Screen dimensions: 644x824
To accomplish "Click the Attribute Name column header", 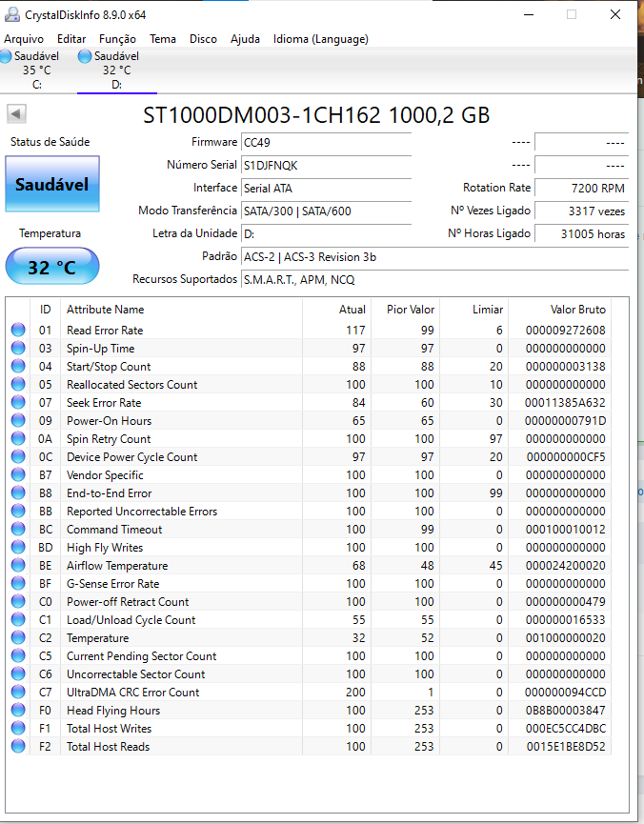I will (181, 310).
